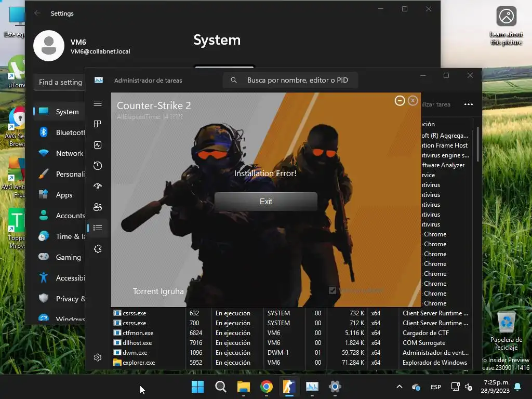Click the Task Manager vertical scrollbar
This screenshot has height=399, width=532.
(x=478, y=144)
